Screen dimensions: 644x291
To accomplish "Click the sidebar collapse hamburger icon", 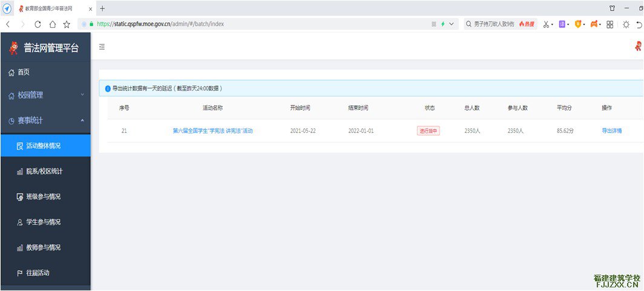I will pos(102,47).
